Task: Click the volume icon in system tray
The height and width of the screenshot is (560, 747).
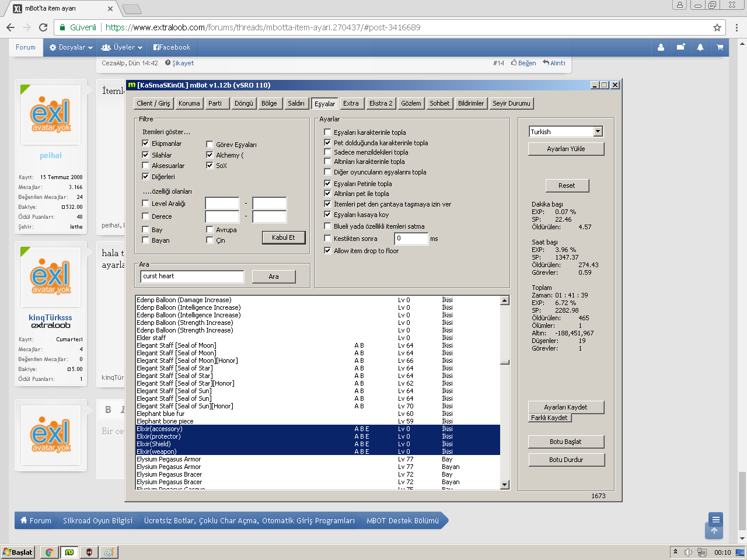Action: [x=688, y=552]
